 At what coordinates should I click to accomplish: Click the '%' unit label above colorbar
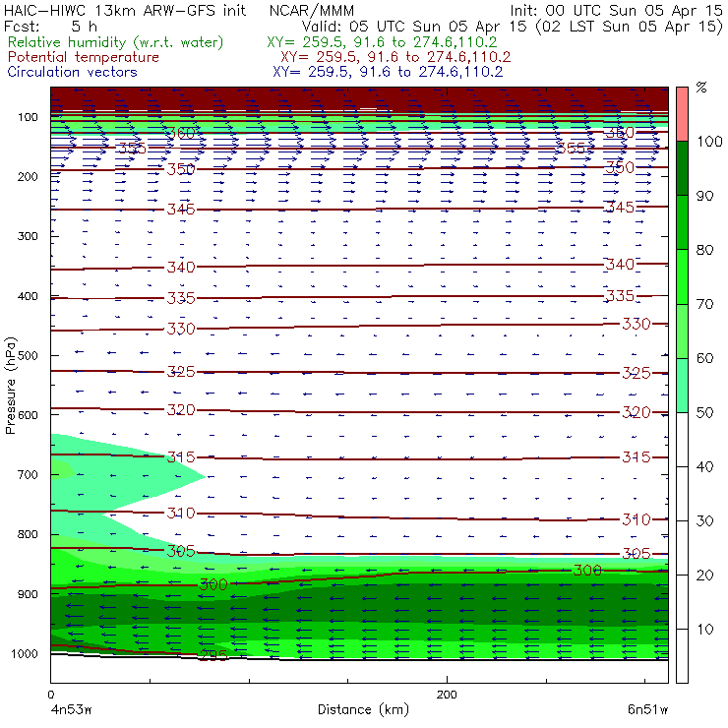click(x=701, y=88)
